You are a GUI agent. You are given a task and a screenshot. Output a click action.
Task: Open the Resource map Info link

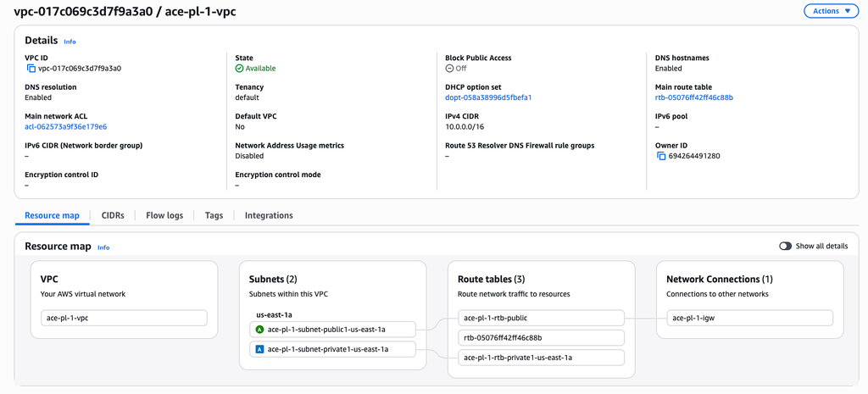pos(103,247)
